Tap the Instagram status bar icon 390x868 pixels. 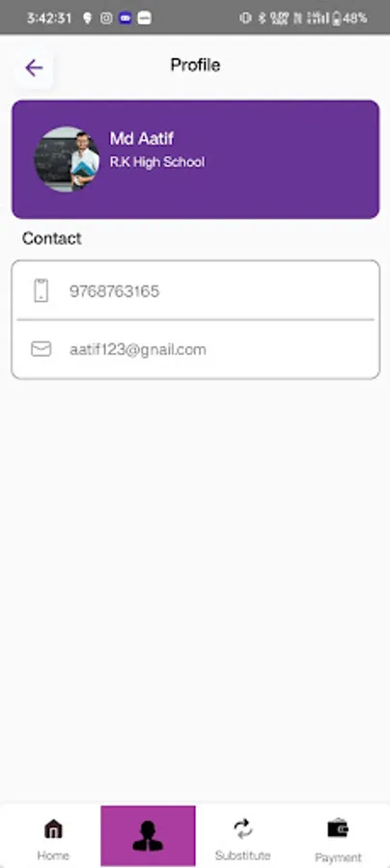click(106, 18)
